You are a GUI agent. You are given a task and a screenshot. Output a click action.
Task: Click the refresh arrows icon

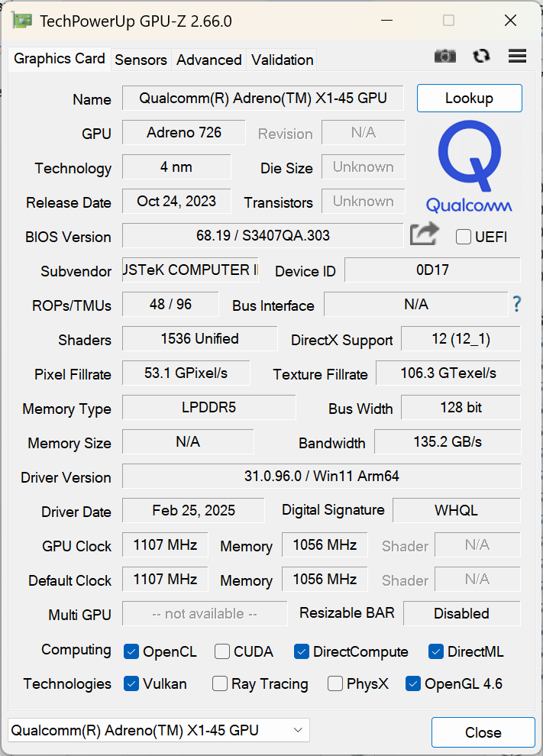point(481,57)
